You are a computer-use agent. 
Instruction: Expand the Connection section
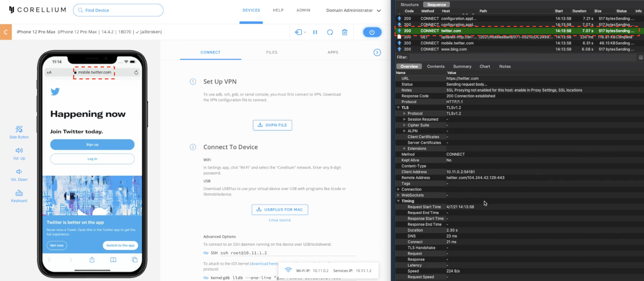click(398, 189)
